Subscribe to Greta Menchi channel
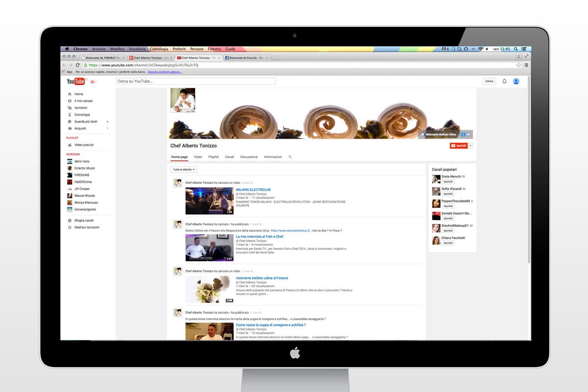This screenshot has width=588, height=392. coord(448,182)
